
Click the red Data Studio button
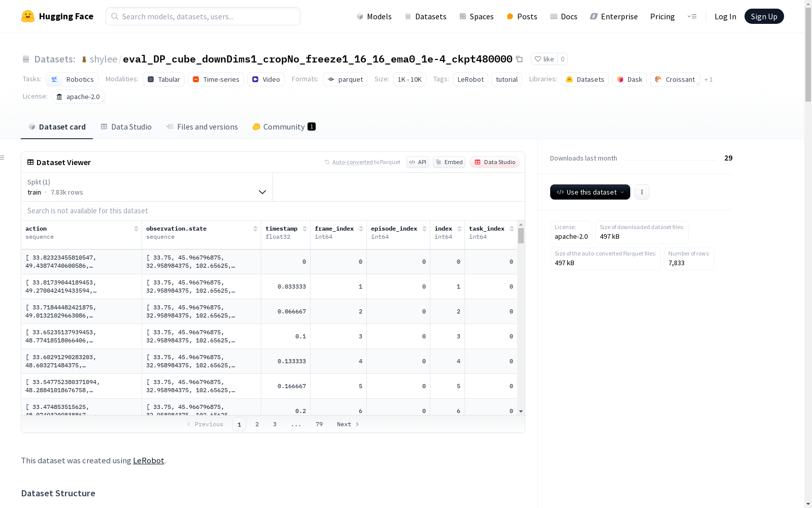point(495,162)
